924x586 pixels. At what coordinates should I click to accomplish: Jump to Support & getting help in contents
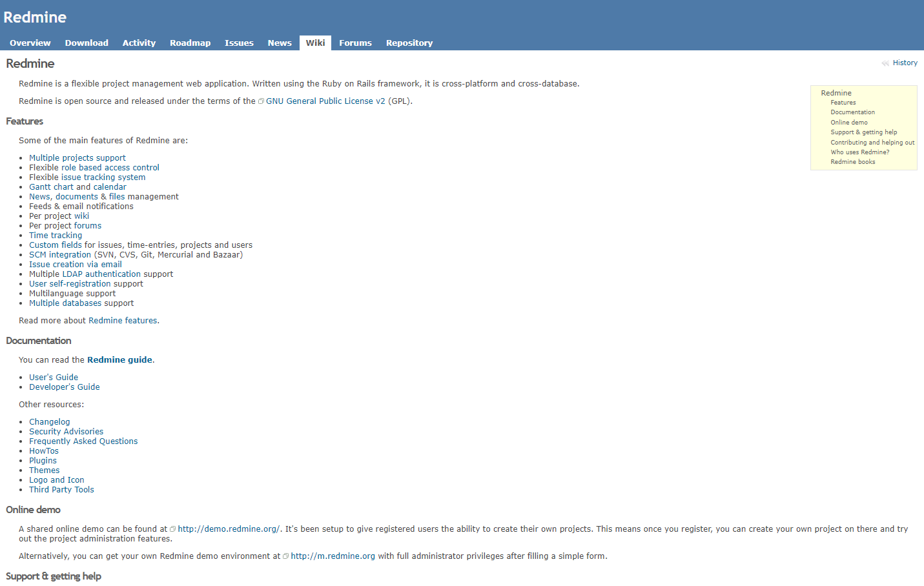[864, 132]
